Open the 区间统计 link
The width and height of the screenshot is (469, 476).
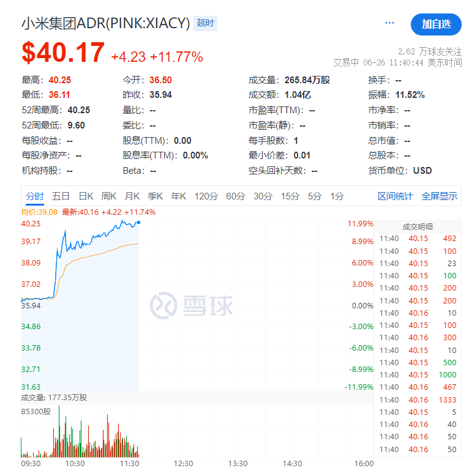(x=395, y=196)
